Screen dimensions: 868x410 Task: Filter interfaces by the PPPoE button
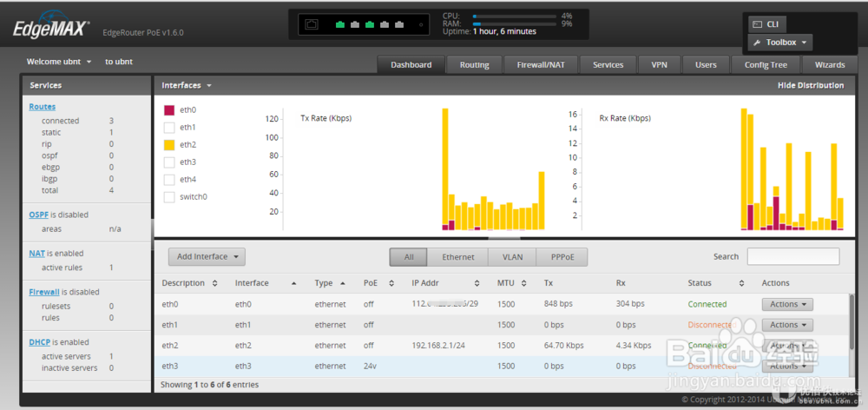click(562, 257)
